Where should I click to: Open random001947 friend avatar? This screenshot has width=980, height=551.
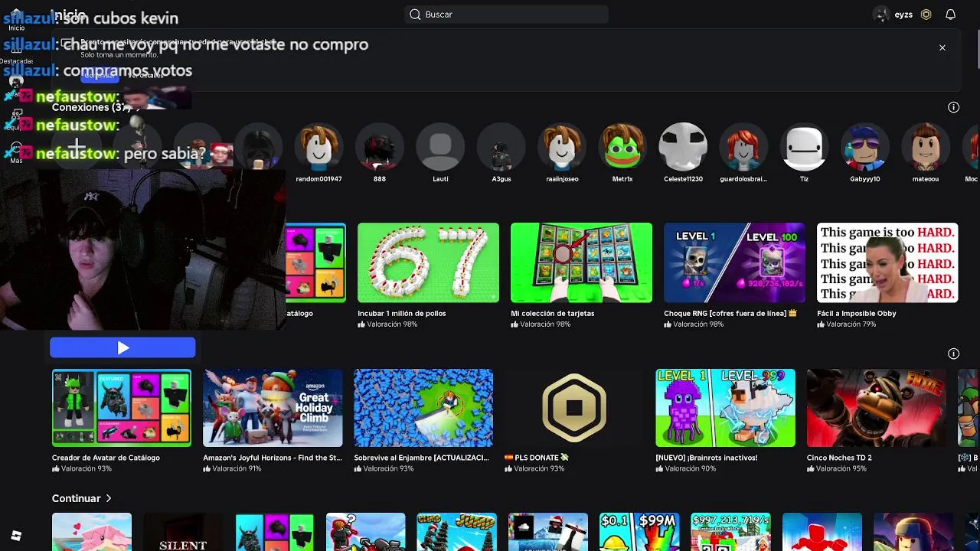point(318,146)
